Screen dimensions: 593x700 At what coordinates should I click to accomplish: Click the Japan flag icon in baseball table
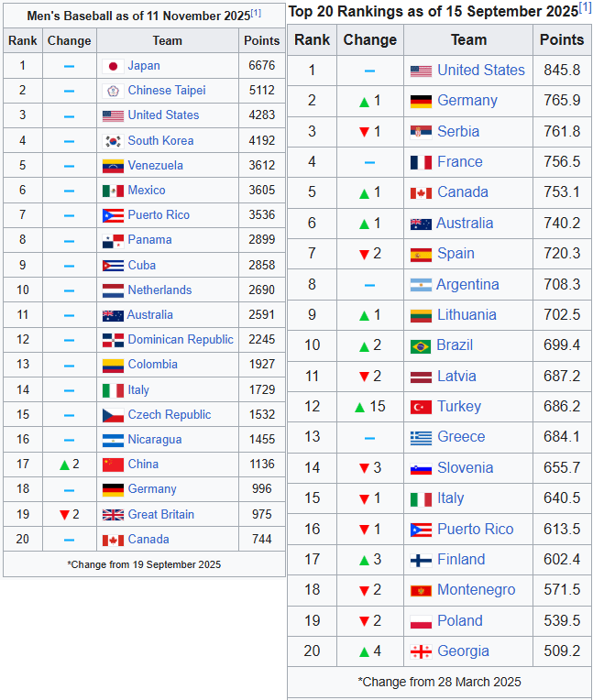[113, 67]
